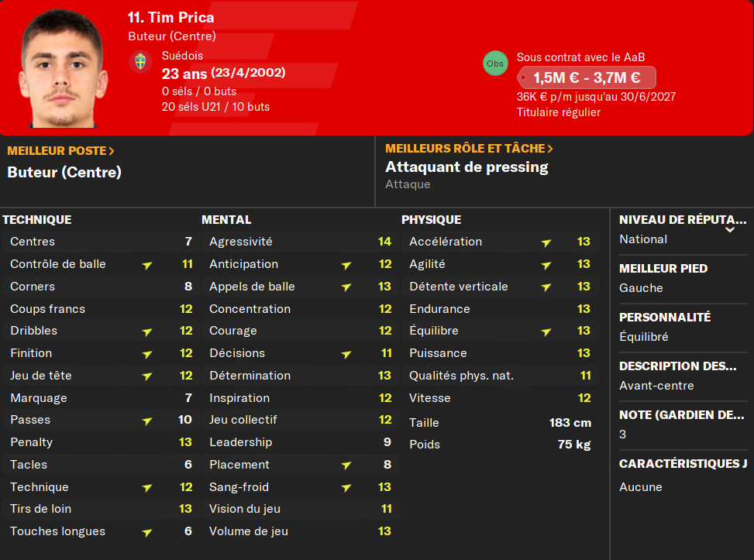The image size is (754, 560).
Task: Click the arrow icon next to Équilibre
Action: (x=546, y=332)
